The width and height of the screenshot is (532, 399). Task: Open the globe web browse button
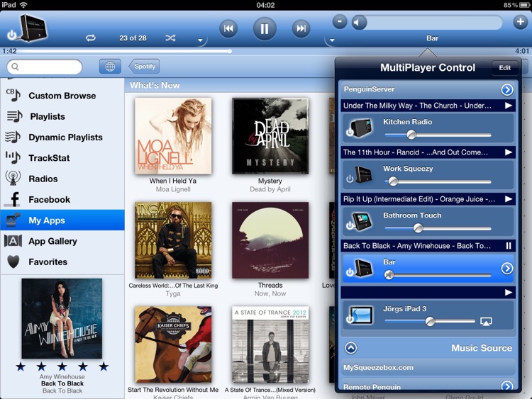pos(110,67)
